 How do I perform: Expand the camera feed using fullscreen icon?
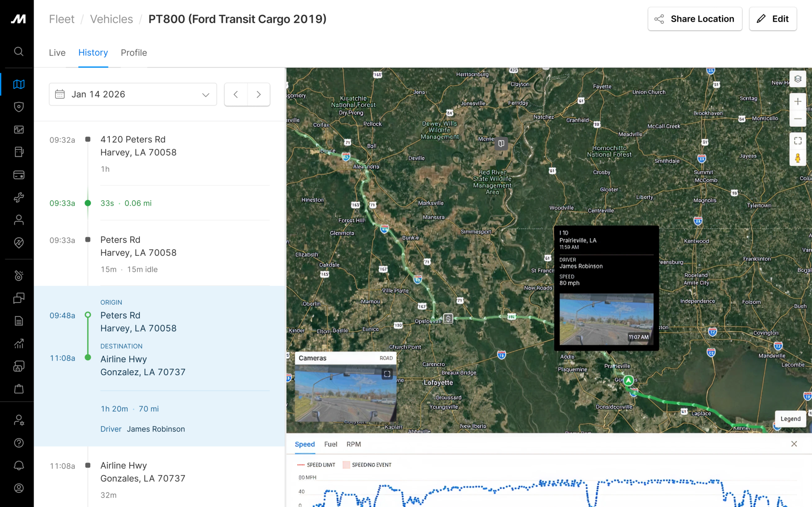coord(387,374)
